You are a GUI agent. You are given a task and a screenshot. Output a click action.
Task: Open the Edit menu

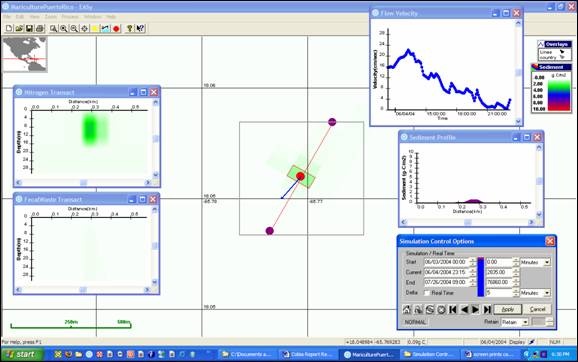(x=20, y=17)
